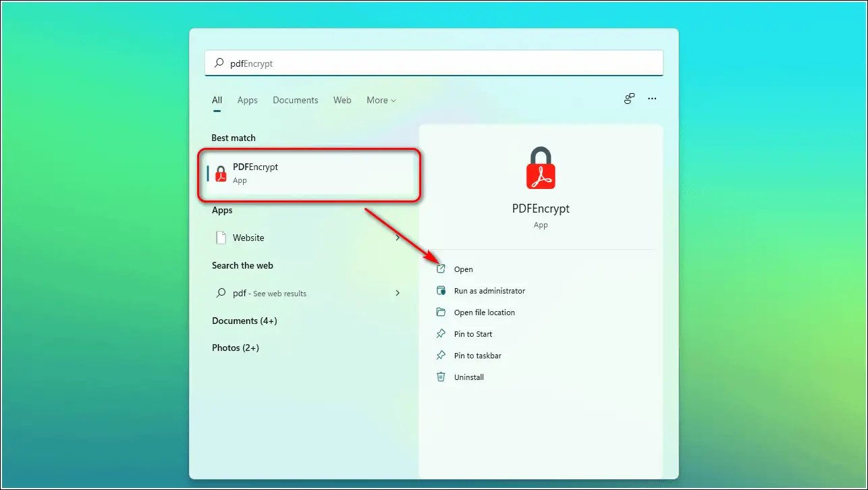Click the Pin to taskbar pin icon
This screenshot has width=868, height=490.
click(441, 355)
